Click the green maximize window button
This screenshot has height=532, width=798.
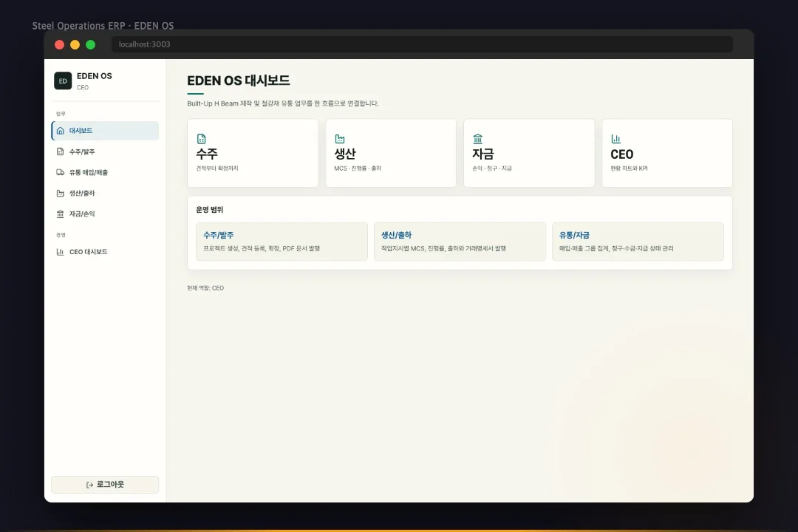click(x=91, y=45)
